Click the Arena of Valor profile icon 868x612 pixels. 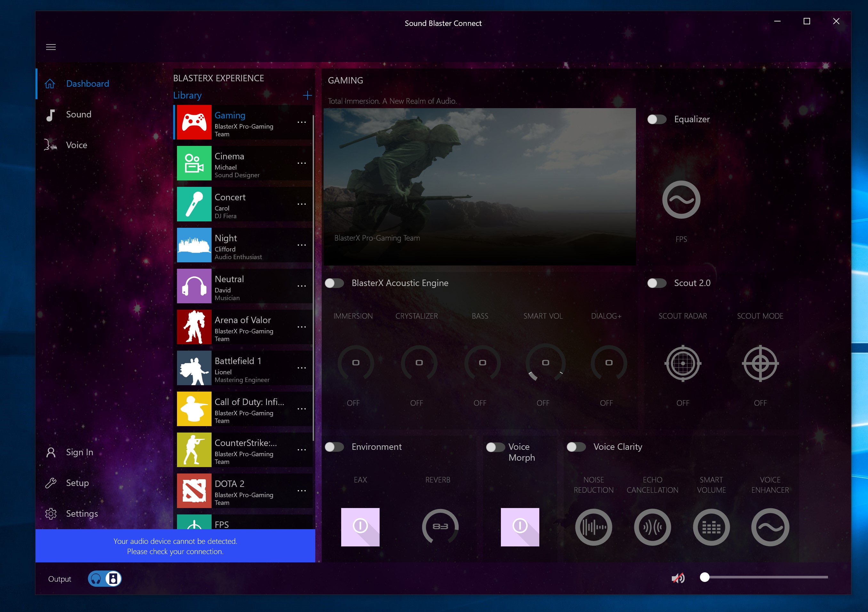194,327
